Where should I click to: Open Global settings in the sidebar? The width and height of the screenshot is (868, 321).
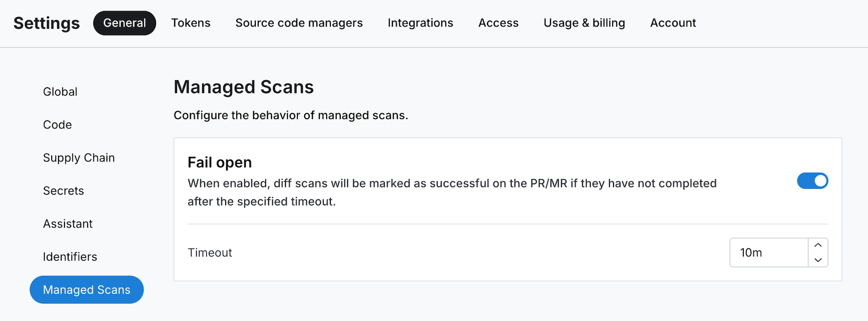point(60,91)
